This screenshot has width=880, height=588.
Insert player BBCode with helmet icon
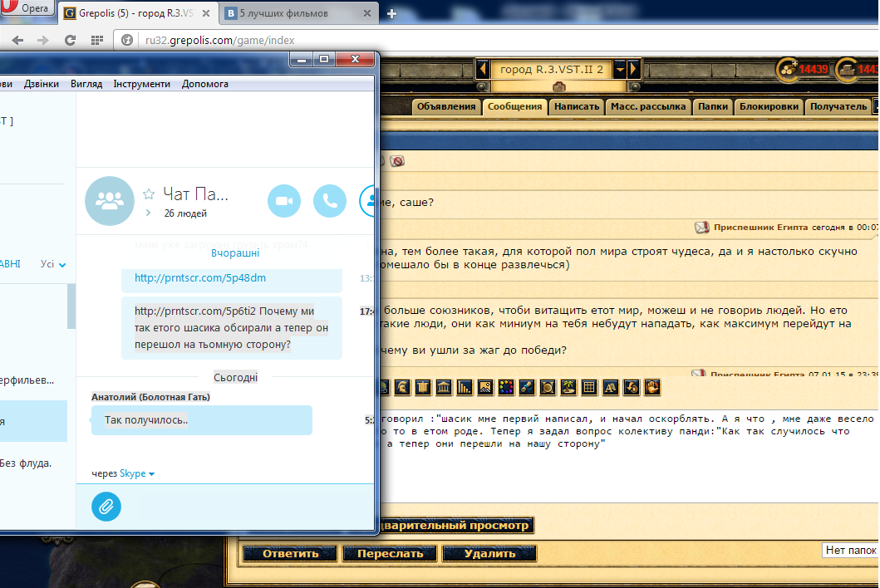pos(402,388)
